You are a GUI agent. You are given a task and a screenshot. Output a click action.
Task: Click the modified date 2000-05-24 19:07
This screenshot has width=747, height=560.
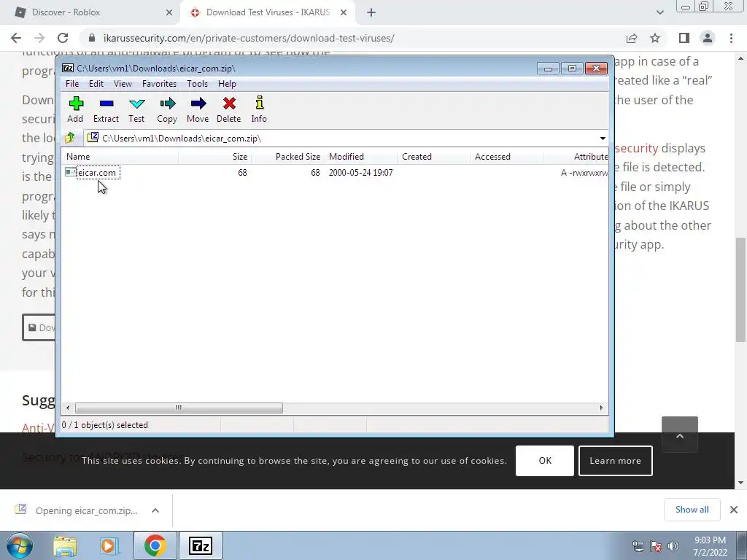click(360, 173)
